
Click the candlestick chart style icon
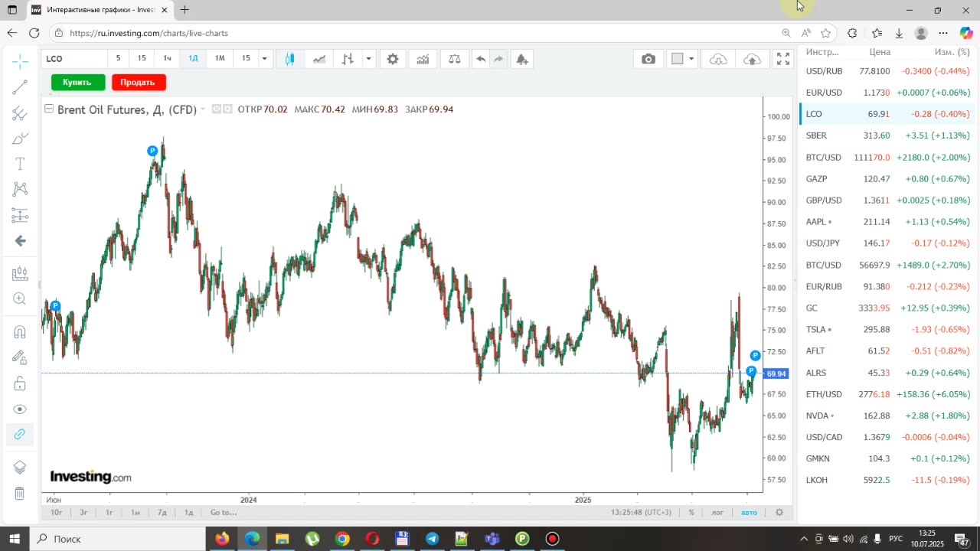(290, 59)
